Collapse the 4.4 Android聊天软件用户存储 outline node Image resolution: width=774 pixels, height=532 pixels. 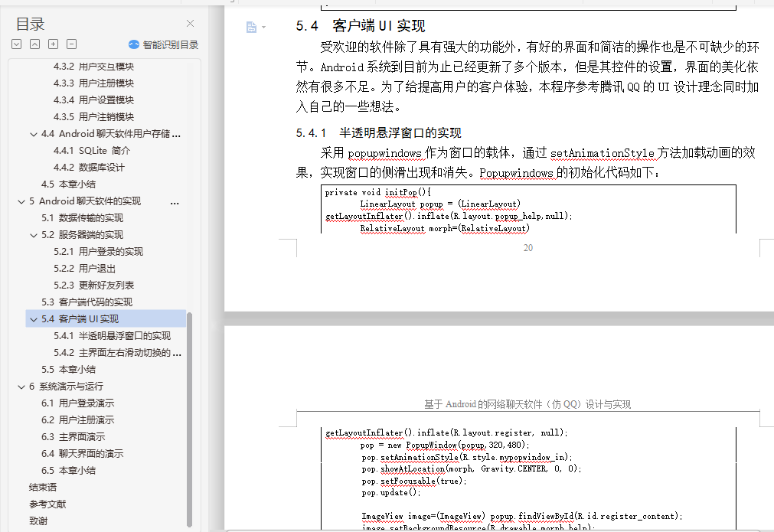point(34,134)
